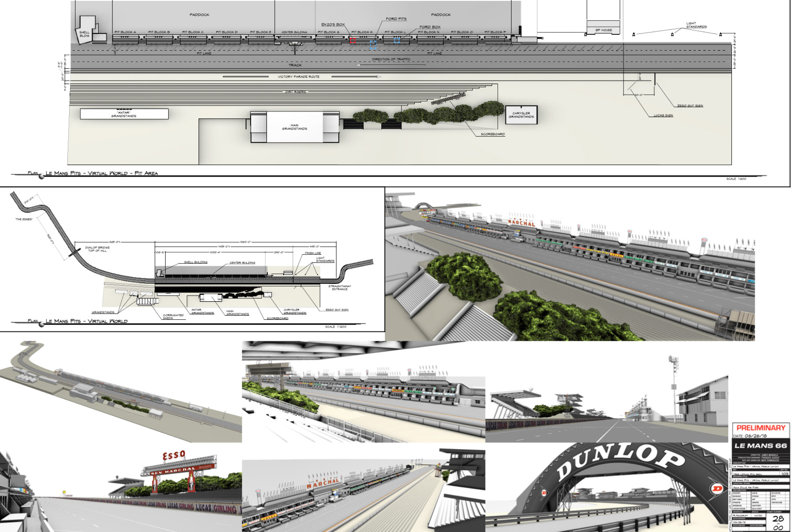Select the Shell Bldg shape on pit plan

click(87, 30)
